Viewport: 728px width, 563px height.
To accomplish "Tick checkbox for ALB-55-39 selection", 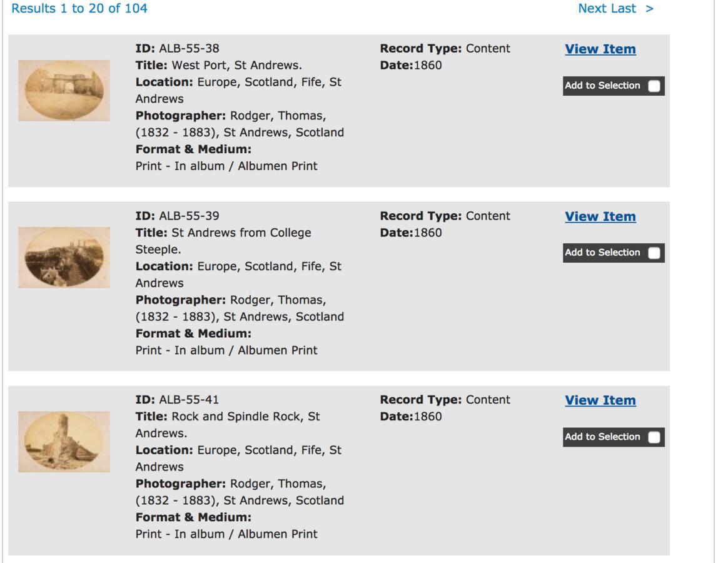I will (654, 253).
